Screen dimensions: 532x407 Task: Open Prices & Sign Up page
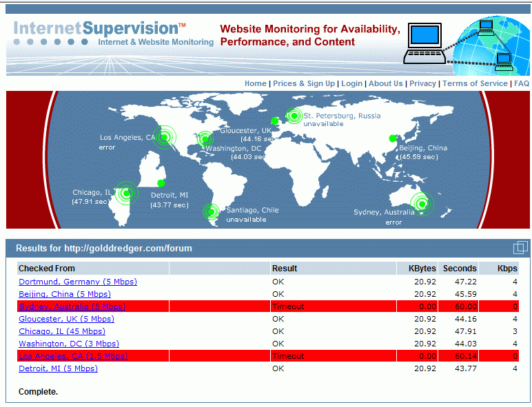(304, 83)
